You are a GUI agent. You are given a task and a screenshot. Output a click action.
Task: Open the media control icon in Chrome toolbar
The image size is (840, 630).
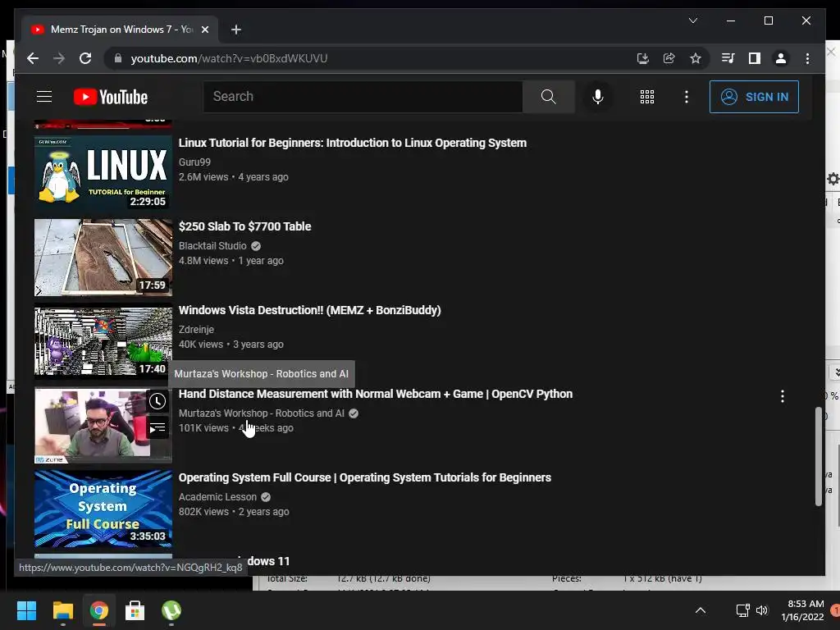[x=728, y=58]
